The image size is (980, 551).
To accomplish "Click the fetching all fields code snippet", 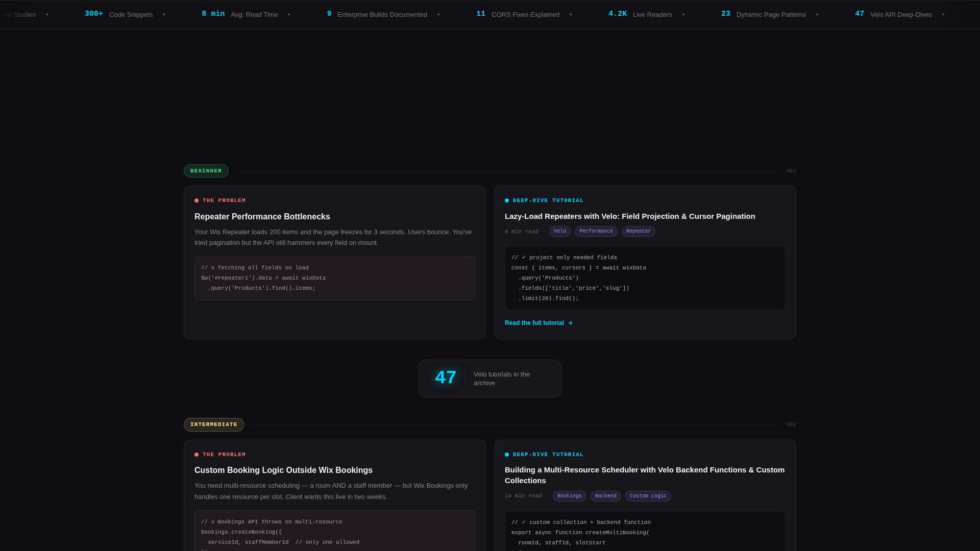I will tap(335, 278).
